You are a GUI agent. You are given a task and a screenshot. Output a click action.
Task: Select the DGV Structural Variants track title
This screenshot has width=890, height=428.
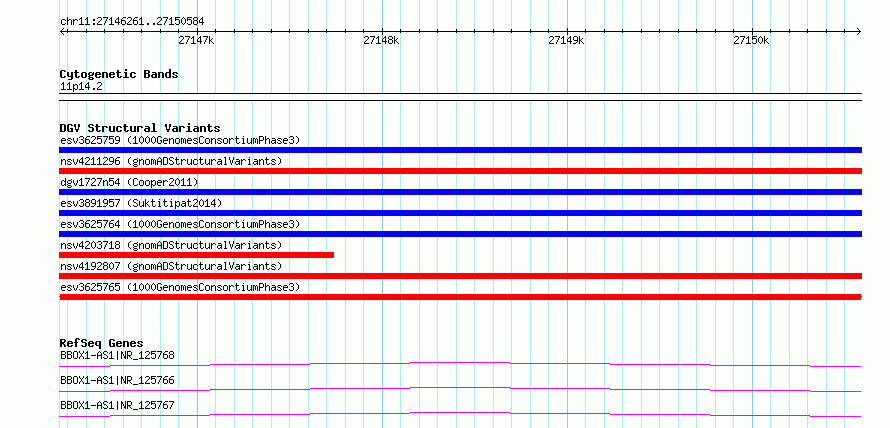pyautogui.click(x=140, y=128)
